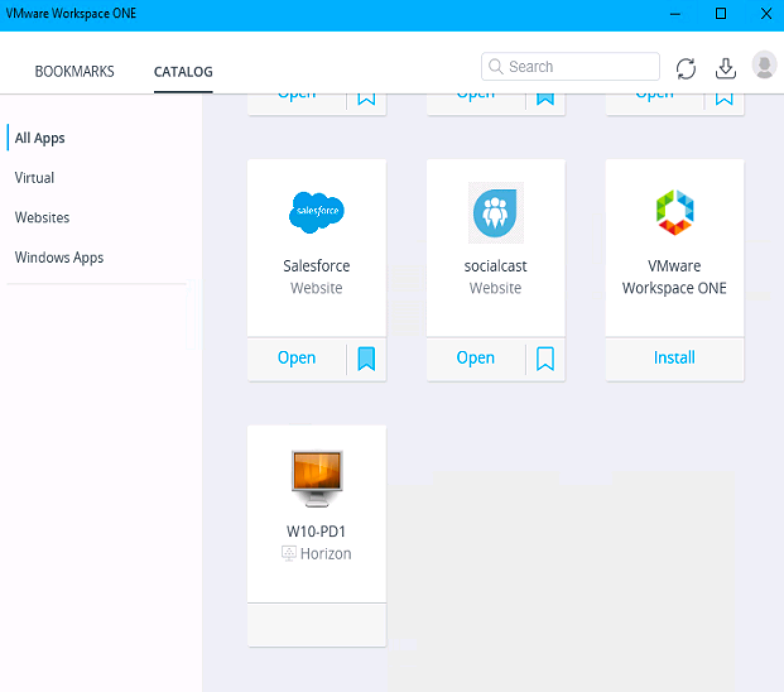Click the socialcast app icon
The height and width of the screenshot is (692, 784).
pos(496,213)
